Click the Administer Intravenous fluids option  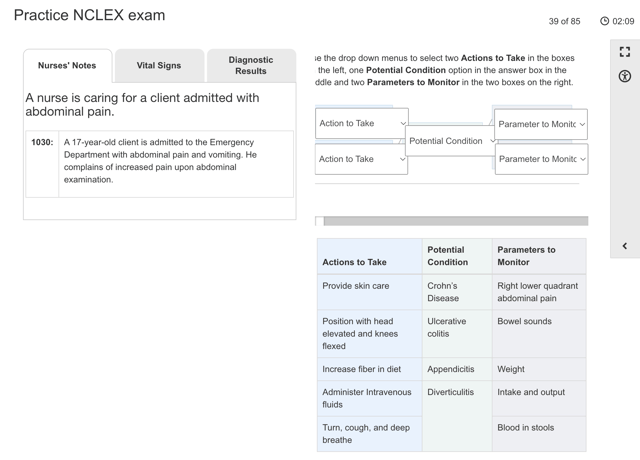click(367, 398)
